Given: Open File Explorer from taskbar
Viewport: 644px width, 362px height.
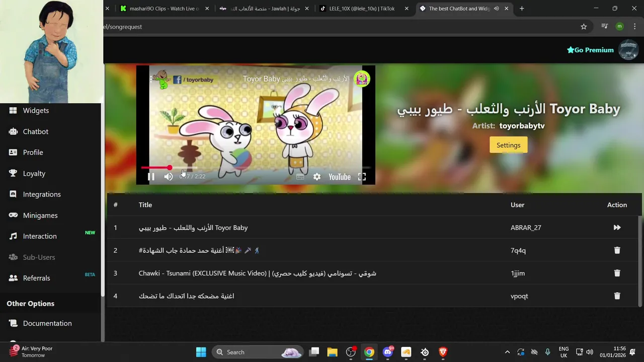Looking at the screenshot, I should click(332, 352).
